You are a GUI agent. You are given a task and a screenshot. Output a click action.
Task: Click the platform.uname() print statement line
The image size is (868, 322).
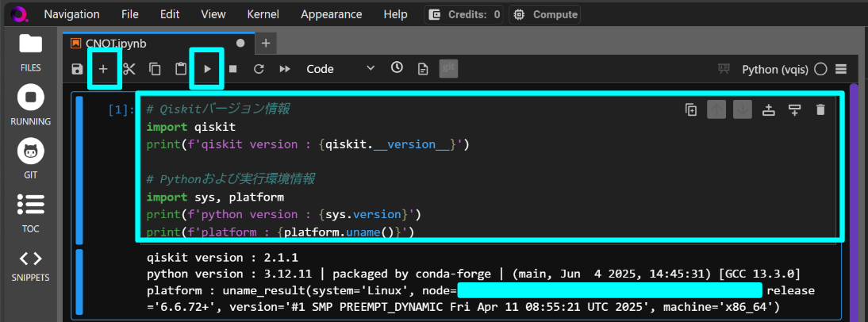tap(281, 232)
